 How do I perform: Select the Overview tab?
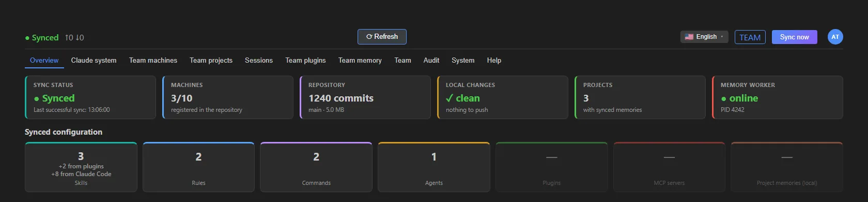44,60
